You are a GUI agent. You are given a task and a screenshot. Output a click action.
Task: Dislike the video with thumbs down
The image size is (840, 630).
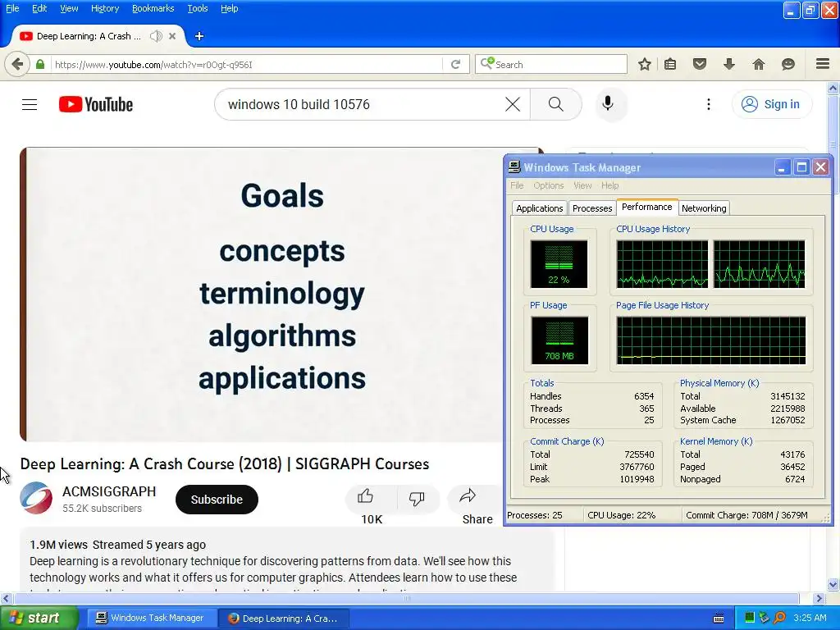click(417, 498)
